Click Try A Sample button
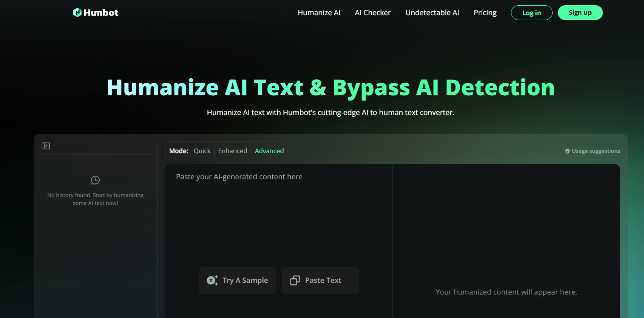The width and height of the screenshot is (644, 318). [237, 280]
